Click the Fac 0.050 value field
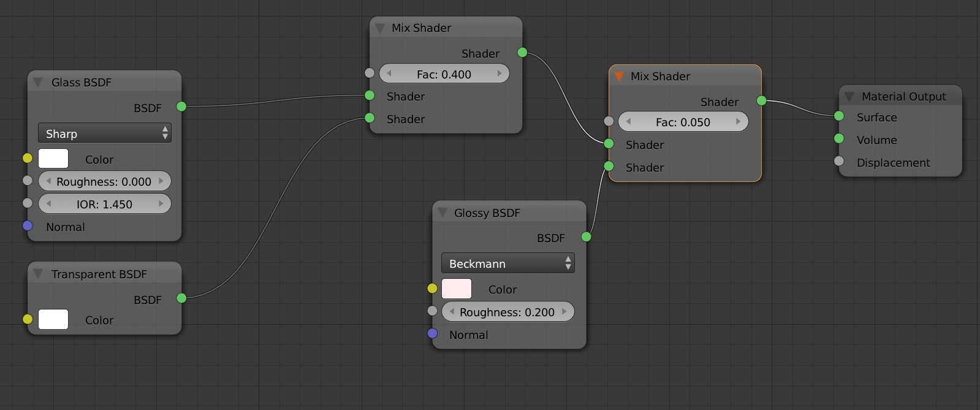 683,121
